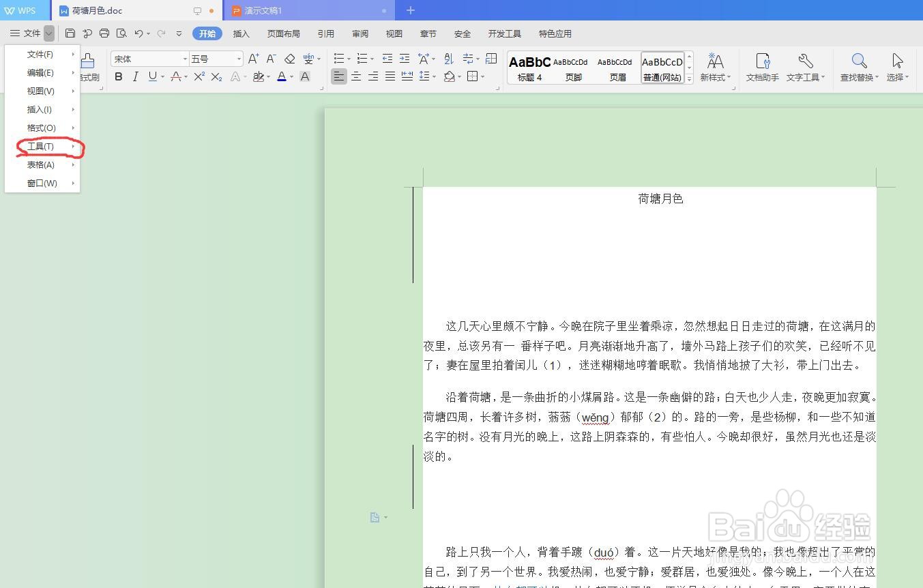Viewport: 923px width, 588px height.
Task: Switch to the 审阅 ribbon tab
Action: [360, 33]
